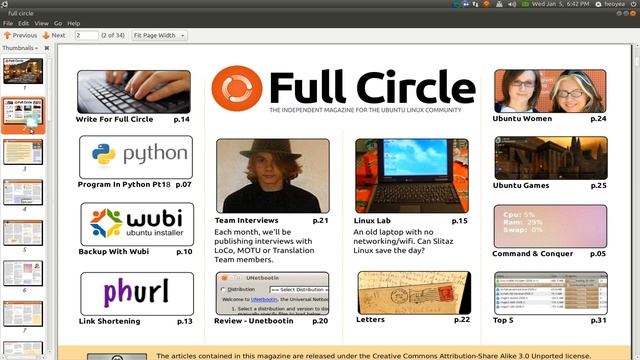This screenshot has height=360, width=640.
Task: Click the wubi ubuntu installer logo
Action: (137, 224)
